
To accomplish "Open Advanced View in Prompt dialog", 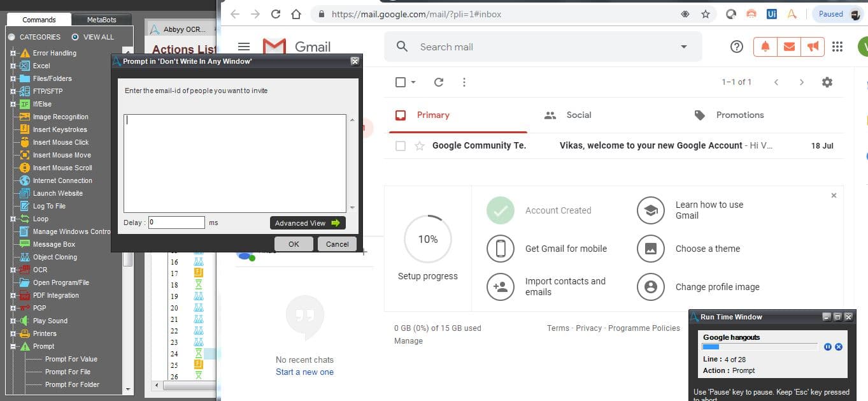I will (x=308, y=223).
